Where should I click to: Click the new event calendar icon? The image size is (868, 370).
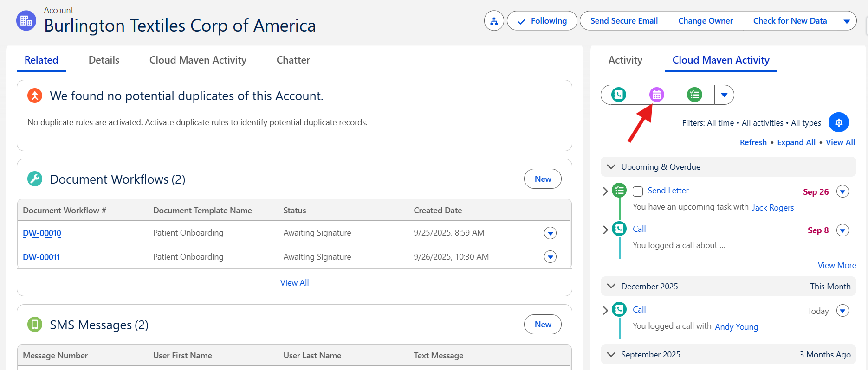tap(657, 95)
